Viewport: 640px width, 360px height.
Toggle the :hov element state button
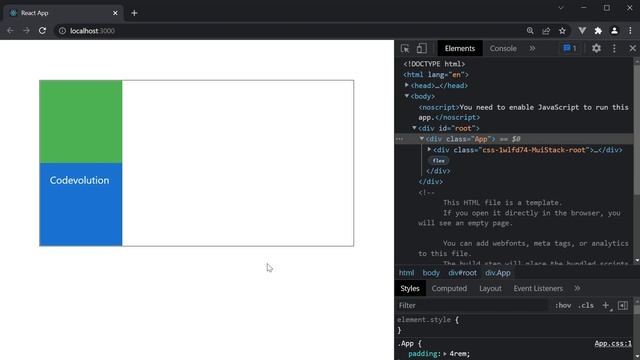pos(563,305)
